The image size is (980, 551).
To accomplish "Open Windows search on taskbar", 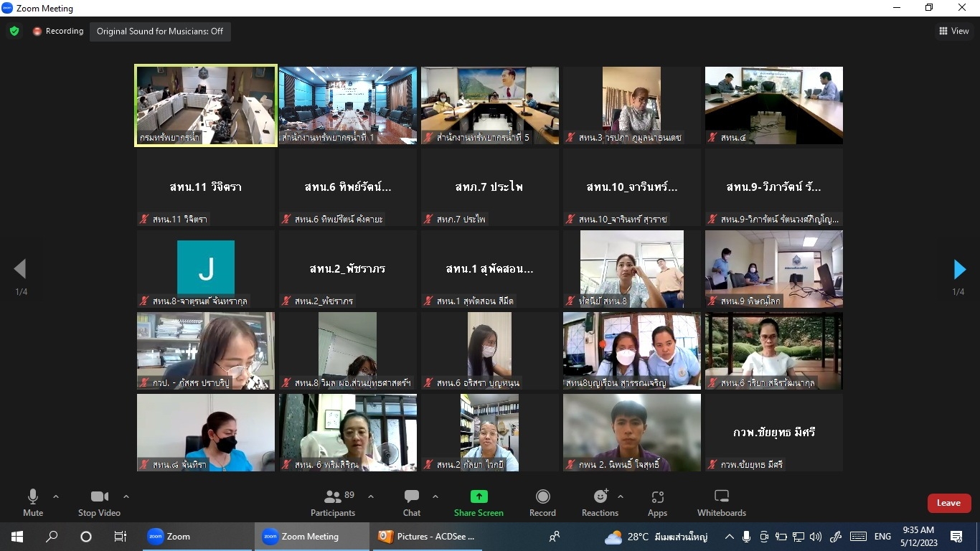I will point(52,537).
